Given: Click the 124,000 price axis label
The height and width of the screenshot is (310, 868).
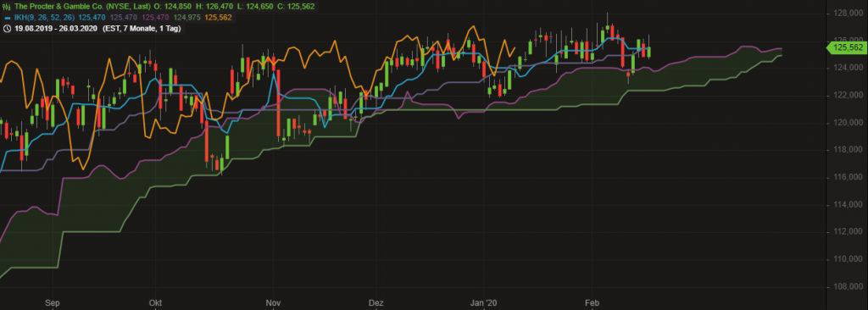Looking at the screenshot, I should [849, 68].
